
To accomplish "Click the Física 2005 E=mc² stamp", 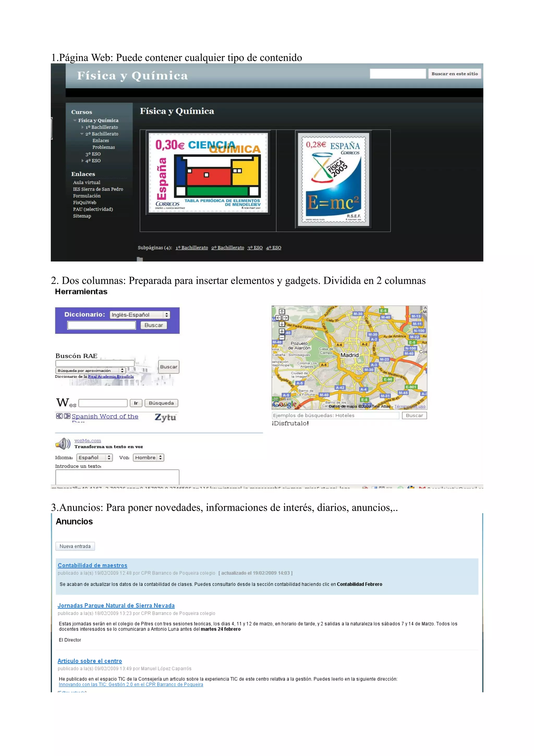I will [x=334, y=179].
